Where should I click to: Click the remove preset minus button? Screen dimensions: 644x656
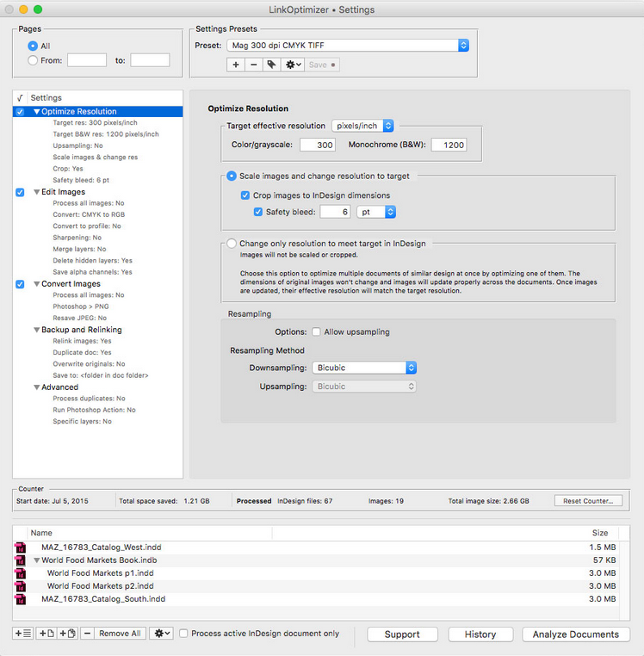pos(253,65)
